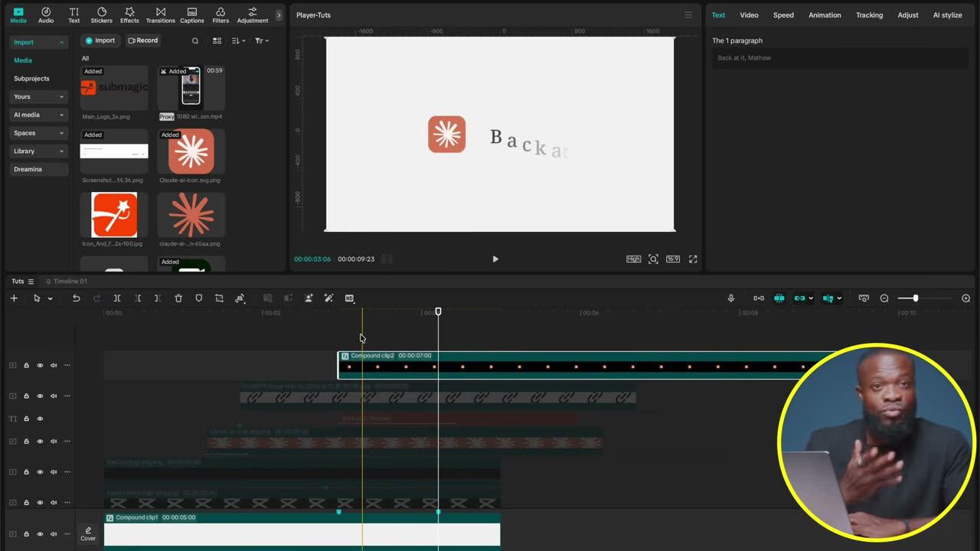
Task: Zoom in the timeline with plus icon
Action: (x=965, y=298)
